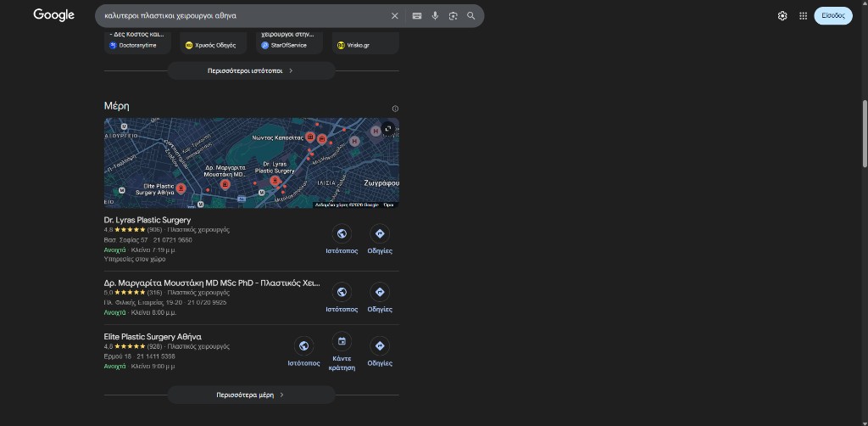The image size is (868, 426).
Task: Open Elite Plastic Surgery Αθήνα listing
Action: [153, 336]
